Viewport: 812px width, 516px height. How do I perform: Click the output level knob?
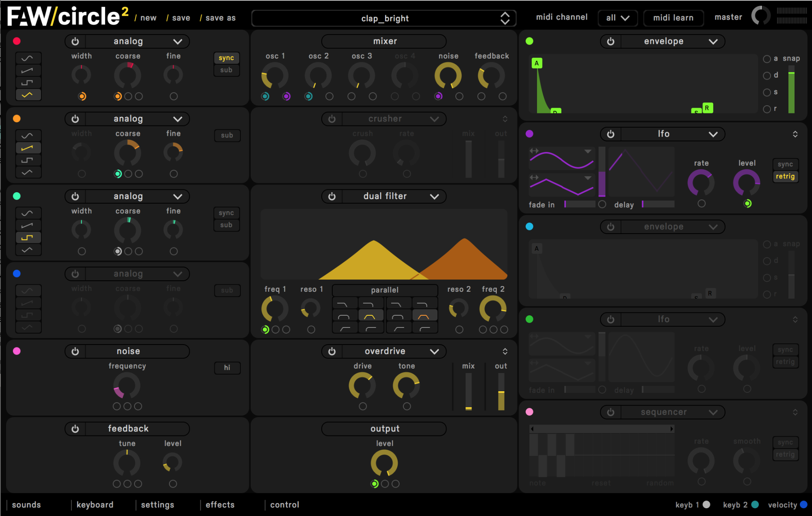[x=384, y=463]
